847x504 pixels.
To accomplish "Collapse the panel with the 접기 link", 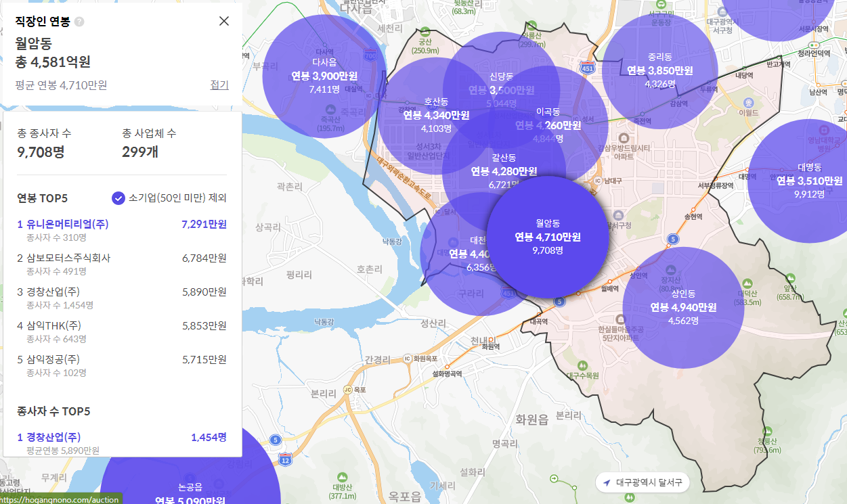I will pyautogui.click(x=219, y=85).
